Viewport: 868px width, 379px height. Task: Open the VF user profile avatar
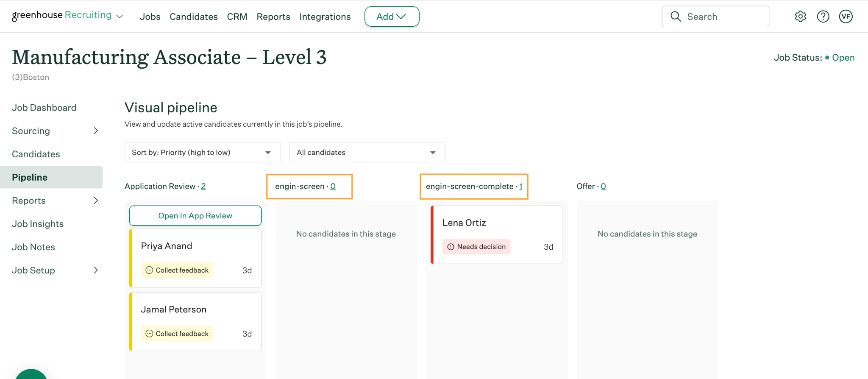click(846, 17)
